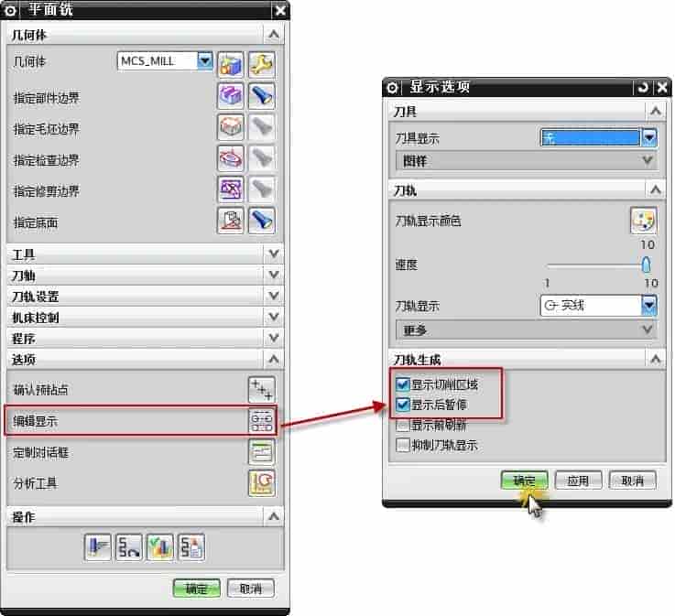This screenshot has height=616, width=675.
Task: Expand the 更多 subsection
Action: coord(527,330)
